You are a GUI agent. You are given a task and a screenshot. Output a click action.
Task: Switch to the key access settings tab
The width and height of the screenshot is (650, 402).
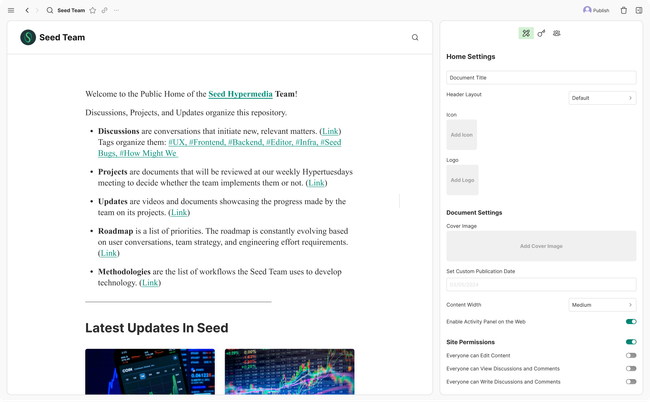[541, 33]
